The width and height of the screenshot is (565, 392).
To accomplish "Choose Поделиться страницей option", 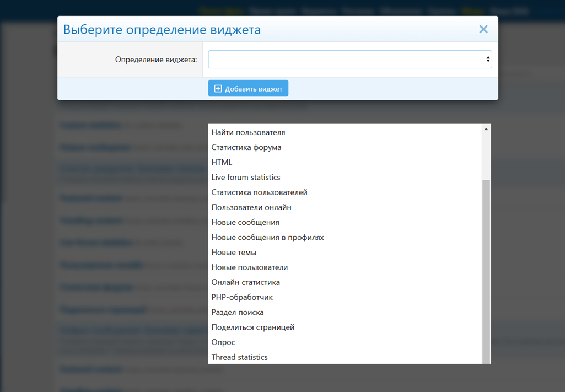I will coord(252,327).
